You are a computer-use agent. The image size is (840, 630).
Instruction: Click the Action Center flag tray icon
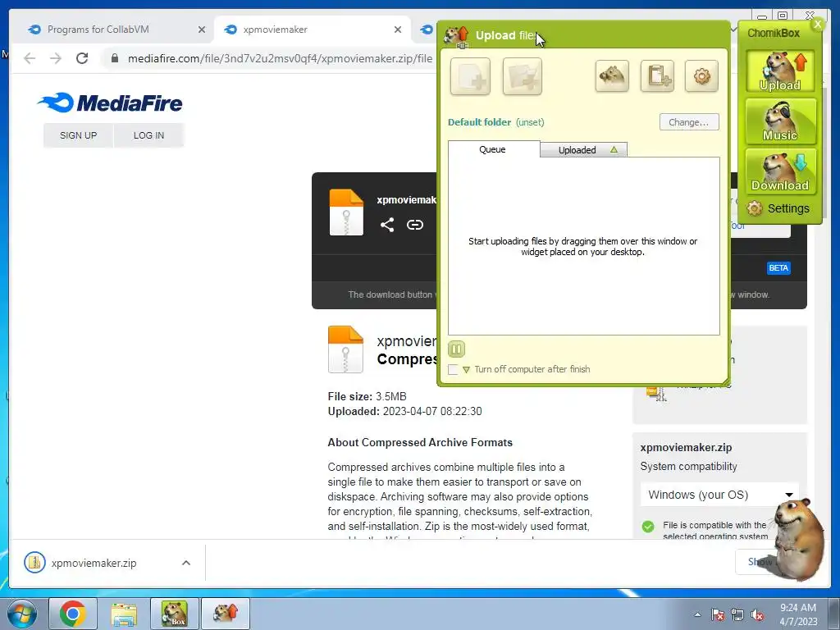tap(717, 614)
